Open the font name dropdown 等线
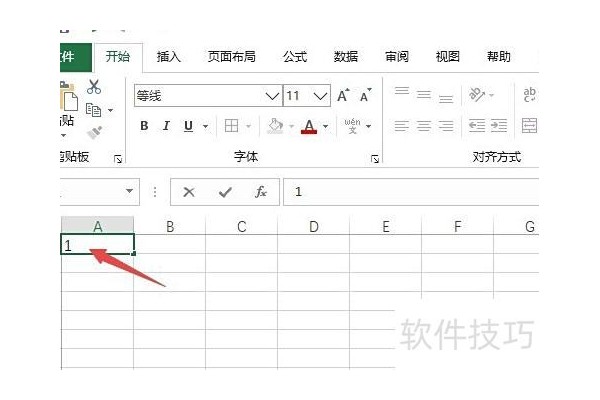 272,96
